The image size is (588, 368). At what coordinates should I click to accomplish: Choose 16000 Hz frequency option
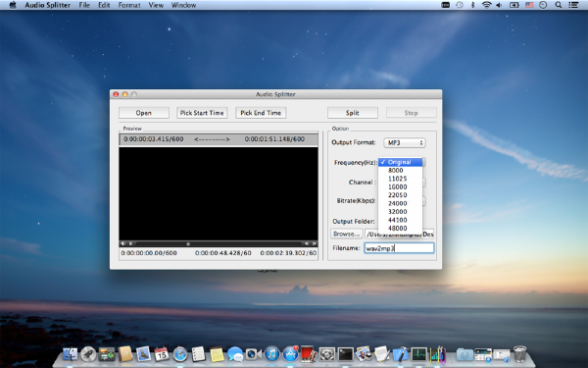pyautogui.click(x=401, y=186)
